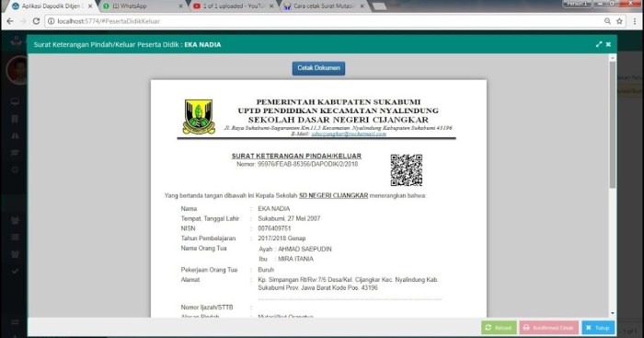Click the Sukabumi regency logo emblem

tap(199, 117)
